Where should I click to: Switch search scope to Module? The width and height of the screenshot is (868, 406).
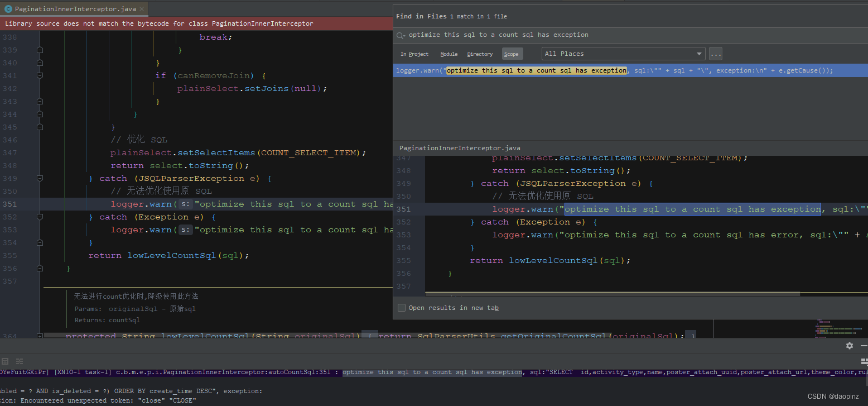pyautogui.click(x=449, y=54)
